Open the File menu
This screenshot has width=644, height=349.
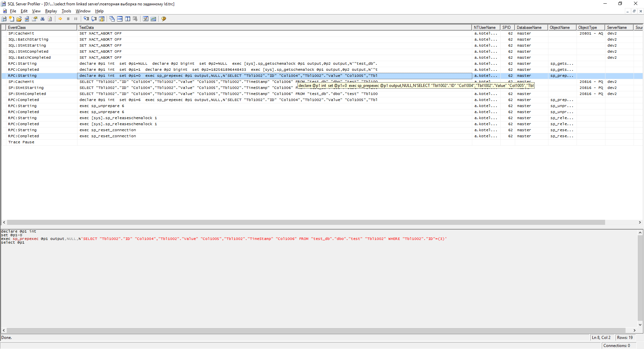coord(13,11)
